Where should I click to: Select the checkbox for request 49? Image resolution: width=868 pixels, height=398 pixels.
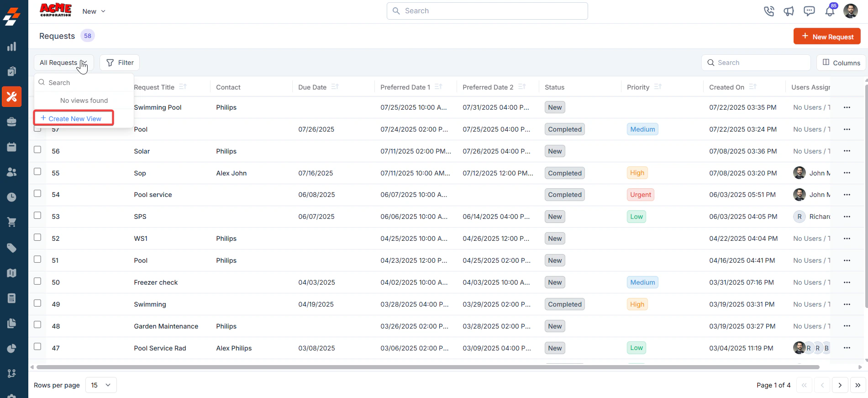click(x=37, y=303)
